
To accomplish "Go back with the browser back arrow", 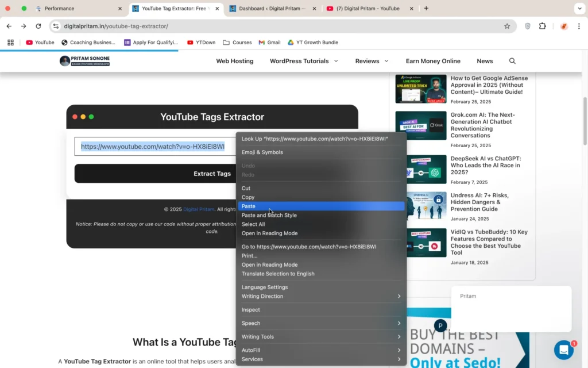I will (9, 26).
